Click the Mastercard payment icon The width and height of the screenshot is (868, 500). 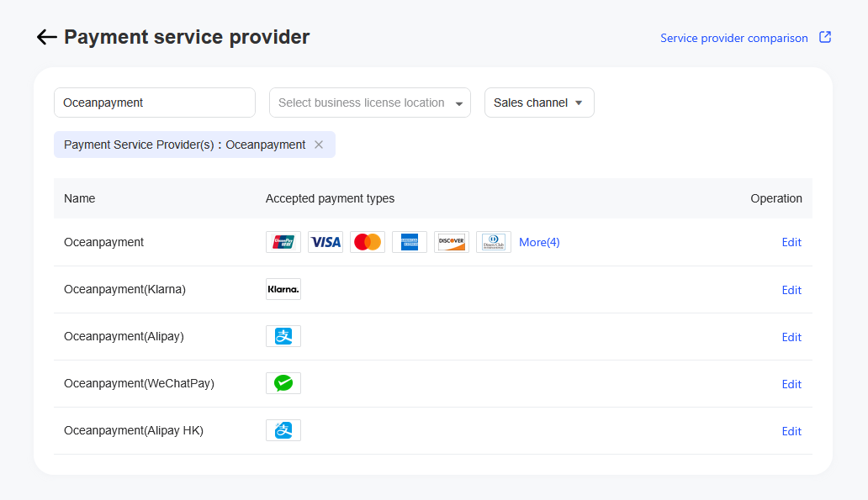point(368,242)
